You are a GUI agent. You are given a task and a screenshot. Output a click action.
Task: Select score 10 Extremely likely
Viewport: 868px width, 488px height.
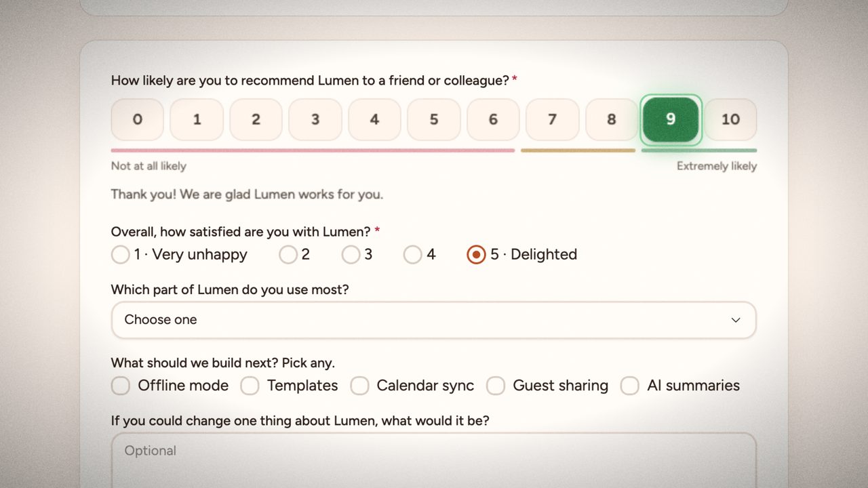(730, 119)
